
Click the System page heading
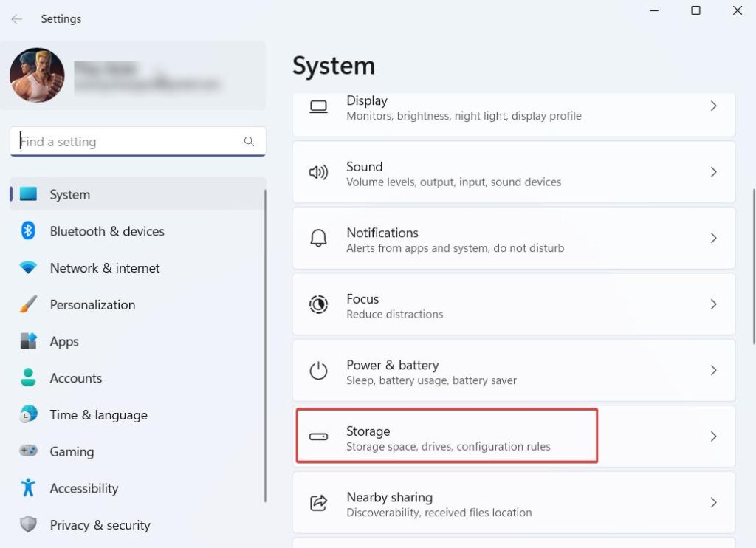point(334,66)
